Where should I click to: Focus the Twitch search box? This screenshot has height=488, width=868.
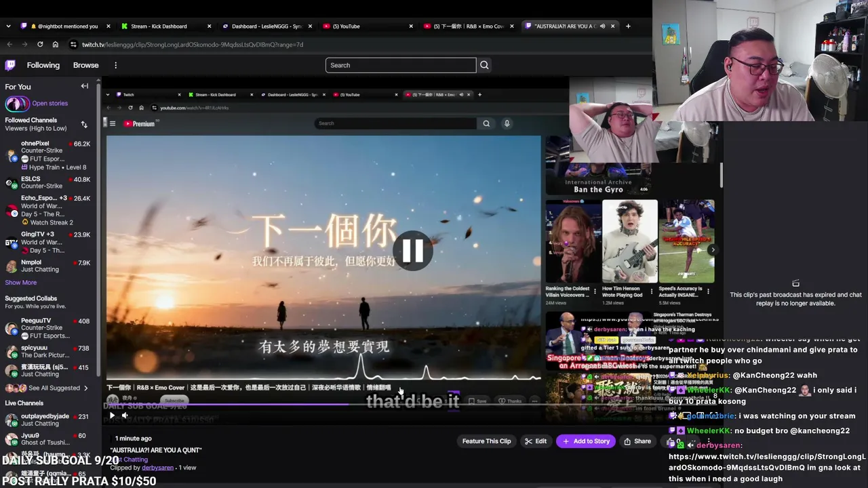401,65
